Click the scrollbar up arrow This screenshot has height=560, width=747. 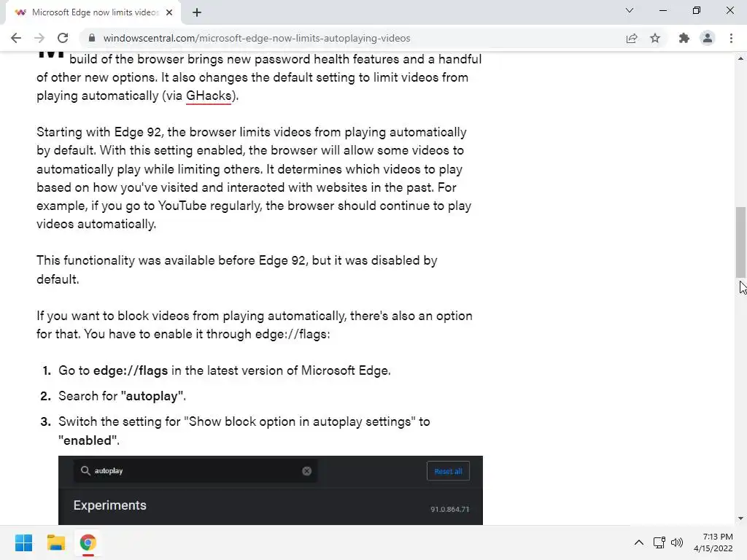741,58
